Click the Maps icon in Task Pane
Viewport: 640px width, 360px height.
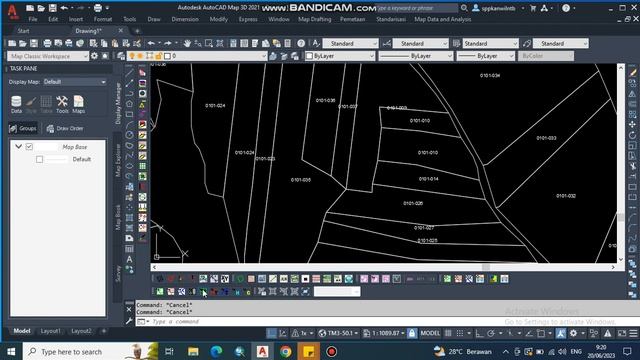(78, 104)
